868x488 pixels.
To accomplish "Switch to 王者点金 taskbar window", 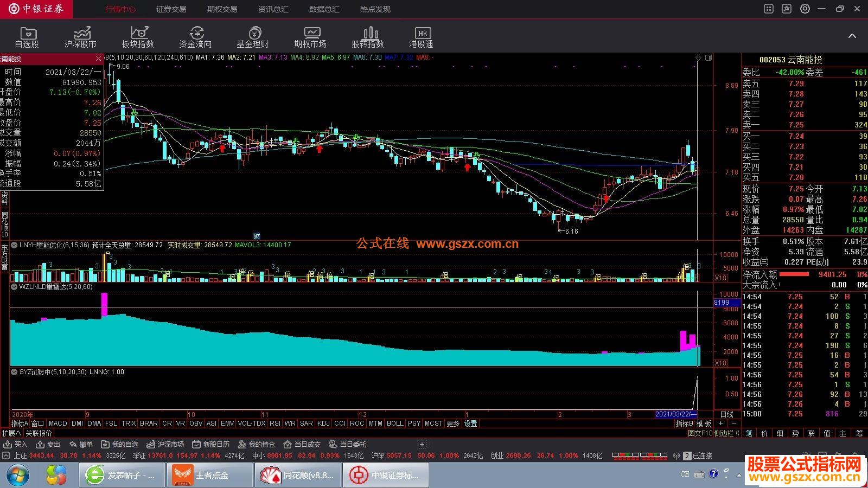I will click(x=210, y=476).
